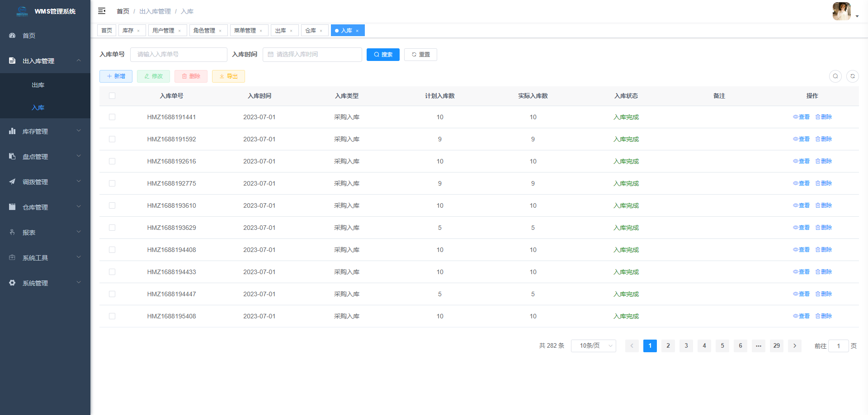Close the 出库 tab

point(291,31)
